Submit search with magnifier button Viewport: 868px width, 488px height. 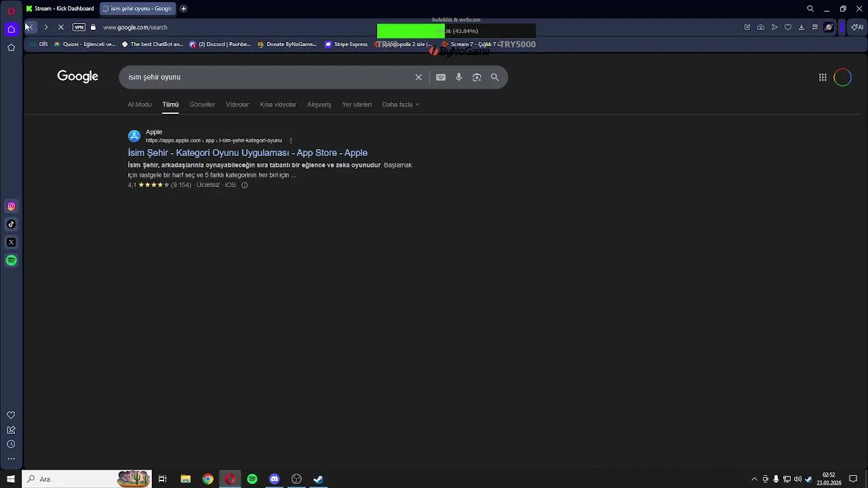[x=495, y=77]
